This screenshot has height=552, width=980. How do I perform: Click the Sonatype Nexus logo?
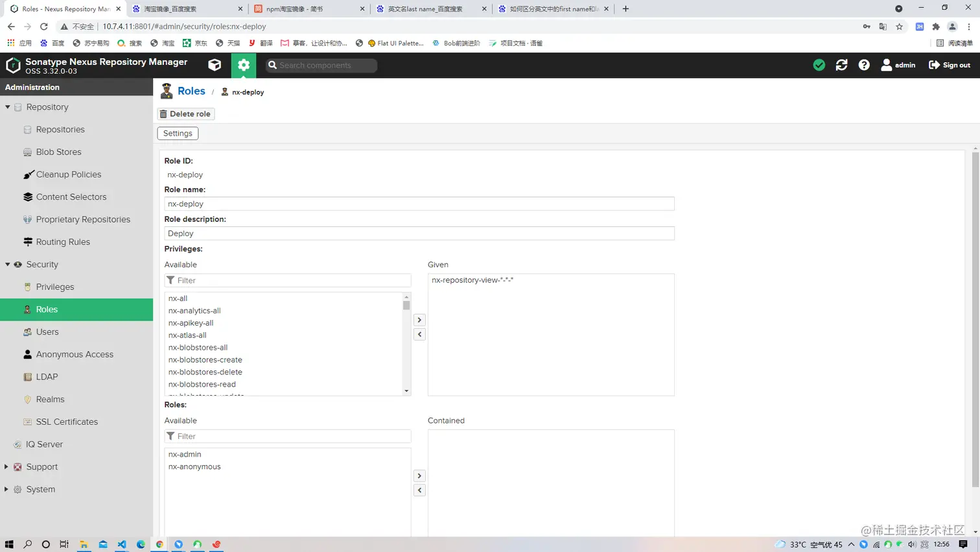(13, 65)
